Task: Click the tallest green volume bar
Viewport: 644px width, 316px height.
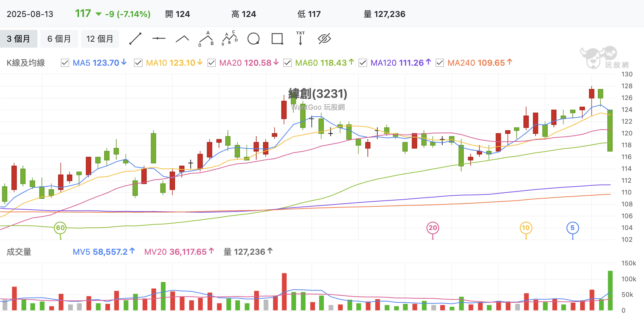Action: coord(610,291)
